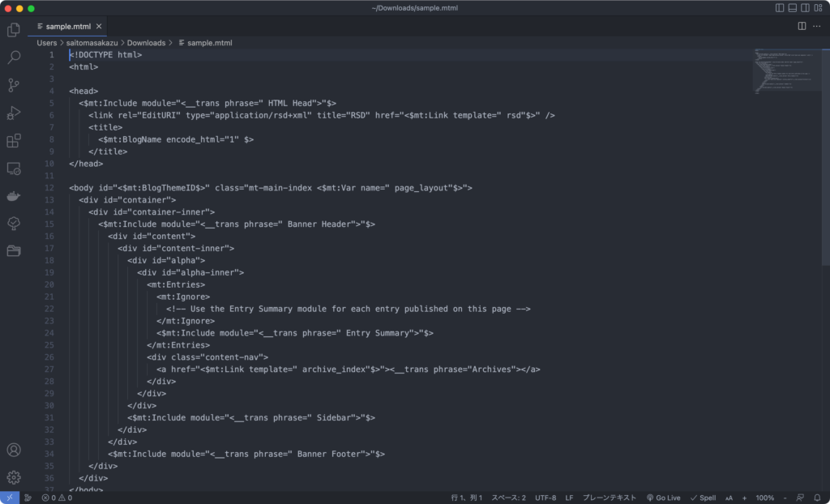Open the Source Control view
This screenshot has width=830, height=504.
[13, 85]
